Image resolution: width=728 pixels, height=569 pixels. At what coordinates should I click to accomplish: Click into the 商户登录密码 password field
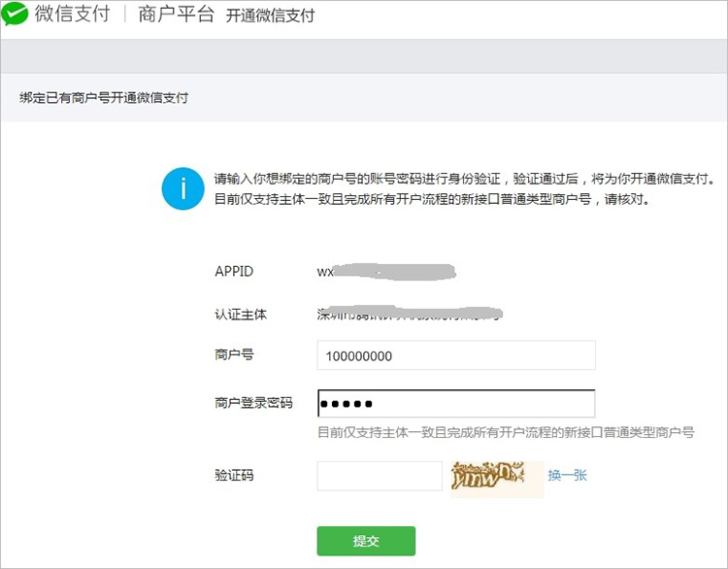coord(455,404)
